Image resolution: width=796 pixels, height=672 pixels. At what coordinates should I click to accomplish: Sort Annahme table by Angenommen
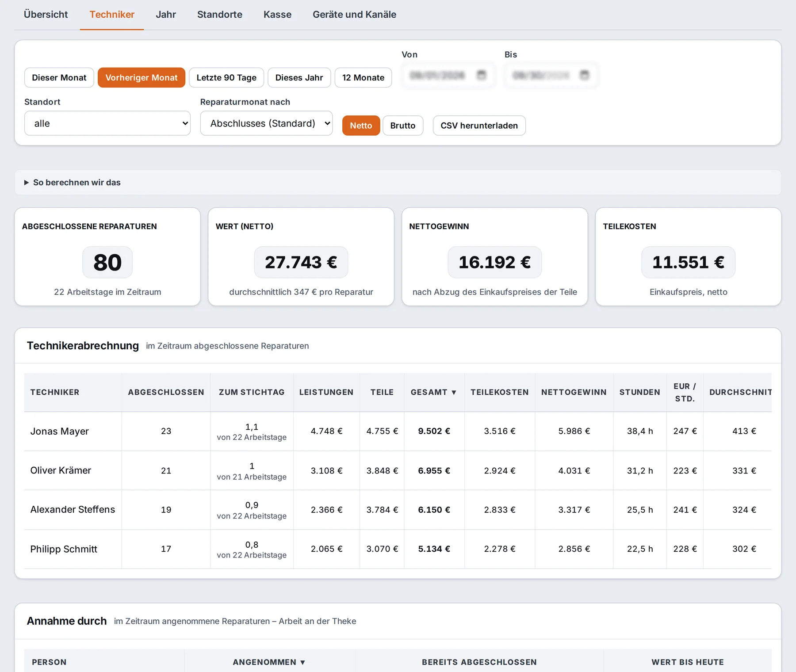269,662
